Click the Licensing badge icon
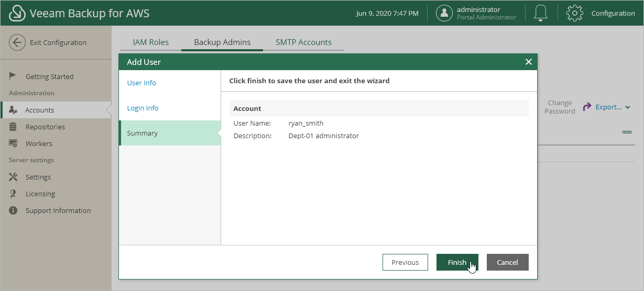This screenshot has height=291, width=644. [14, 194]
